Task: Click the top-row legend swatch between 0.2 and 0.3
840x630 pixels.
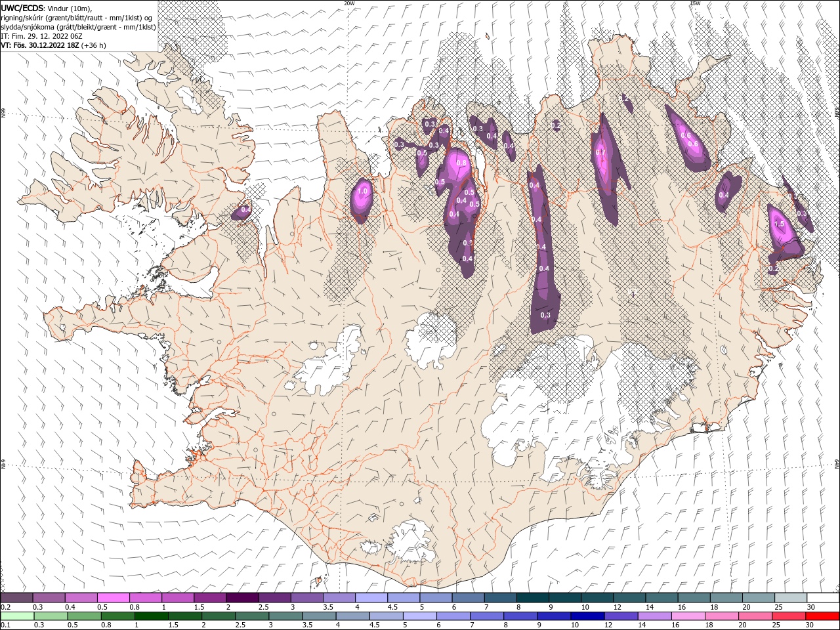Action: [x=16, y=597]
